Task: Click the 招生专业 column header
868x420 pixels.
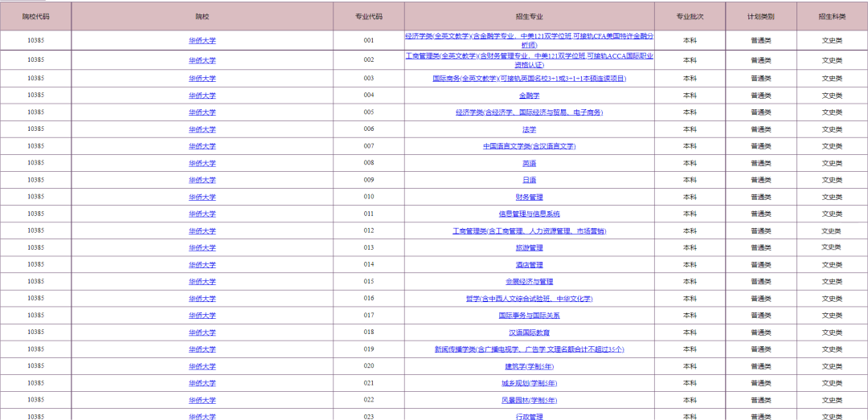Action: (529, 17)
